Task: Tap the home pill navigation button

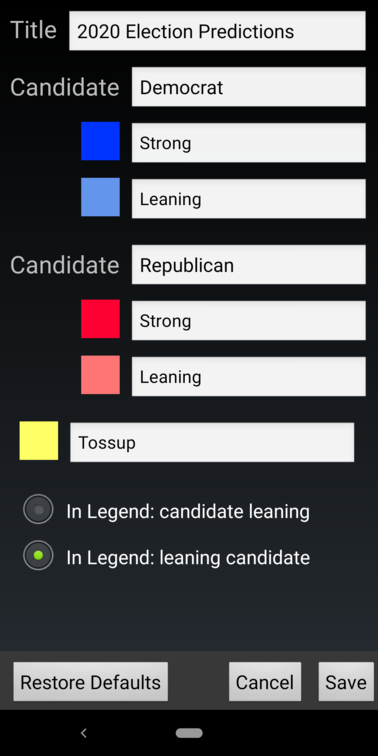Action: (189, 733)
